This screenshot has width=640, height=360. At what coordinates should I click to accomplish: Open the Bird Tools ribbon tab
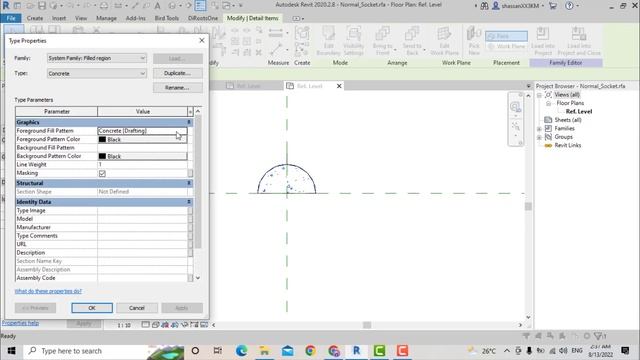point(167,18)
